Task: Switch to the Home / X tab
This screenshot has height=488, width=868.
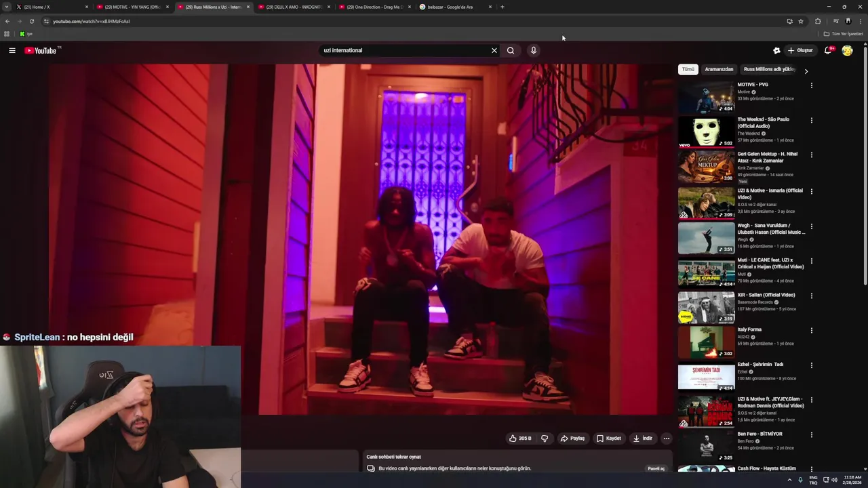Action: 52,7
